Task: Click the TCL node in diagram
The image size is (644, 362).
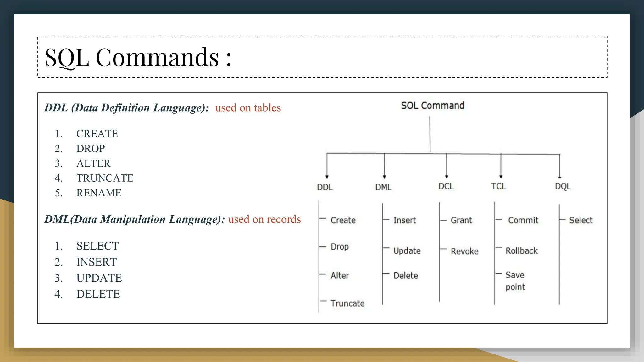Action: click(498, 186)
